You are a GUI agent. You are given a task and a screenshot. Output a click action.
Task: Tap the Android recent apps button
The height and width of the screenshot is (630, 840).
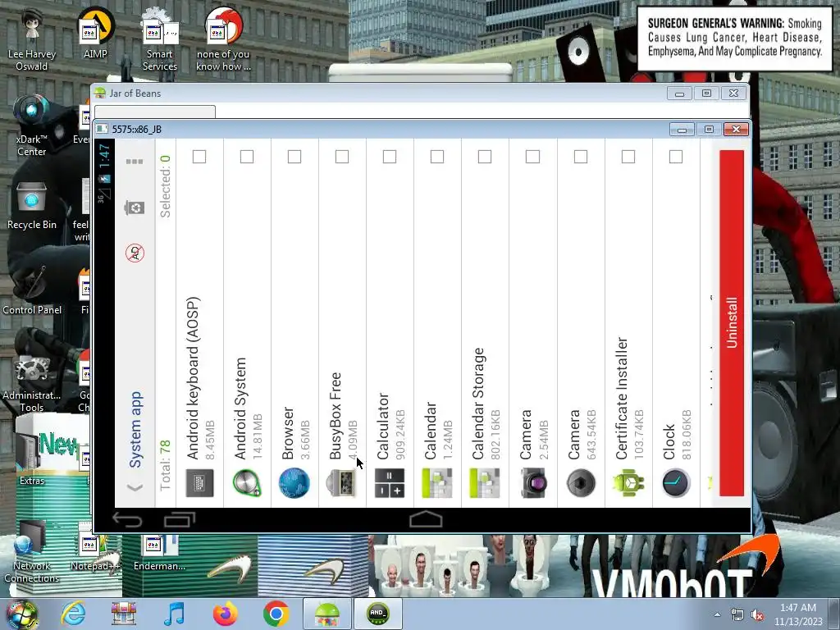pyautogui.click(x=180, y=519)
